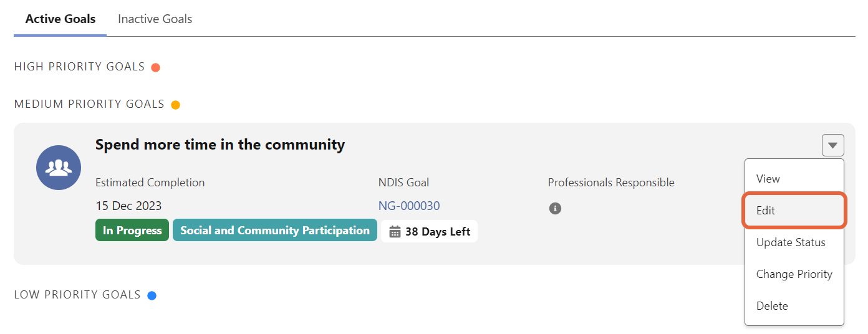Click the Low Priority Goals heading
Screen dimensions: 868x334
[77, 295]
